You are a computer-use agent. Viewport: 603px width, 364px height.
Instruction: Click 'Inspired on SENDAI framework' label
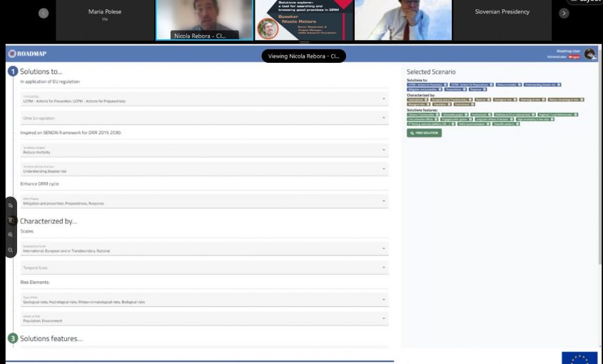pos(71,133)
